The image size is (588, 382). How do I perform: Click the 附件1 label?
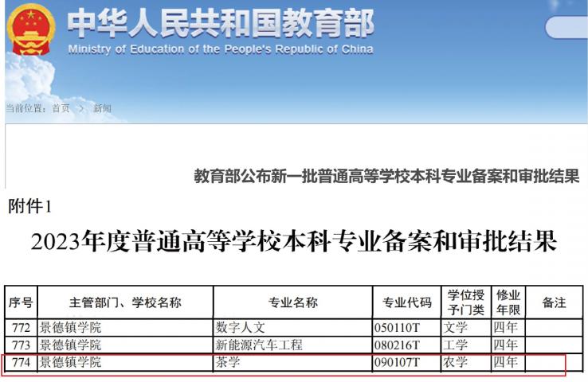[29, 206]
